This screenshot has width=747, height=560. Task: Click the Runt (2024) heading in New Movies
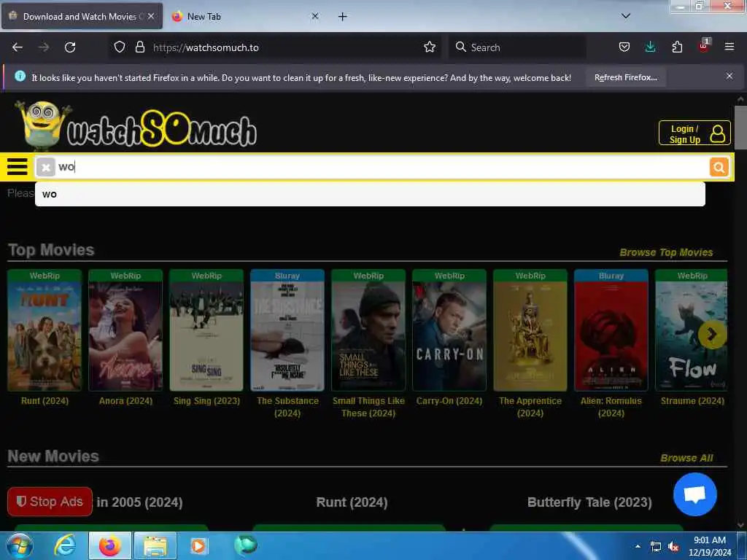[x=352, y=502]
